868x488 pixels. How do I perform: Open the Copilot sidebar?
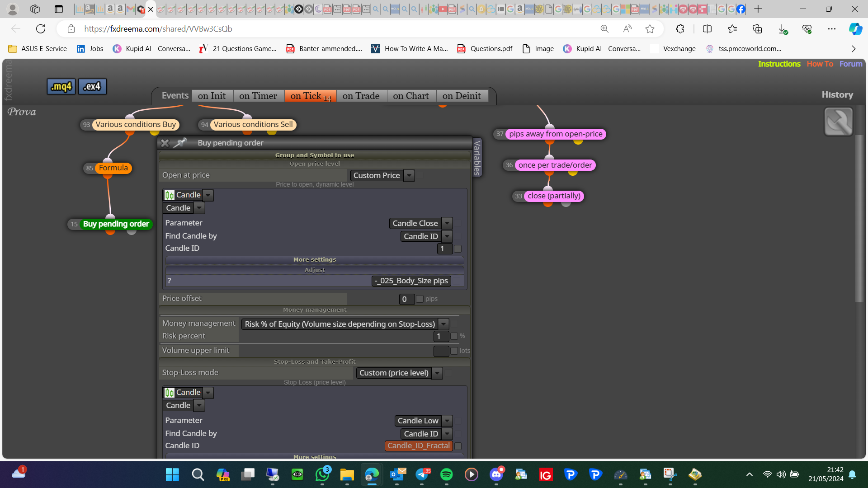point(855,29)
